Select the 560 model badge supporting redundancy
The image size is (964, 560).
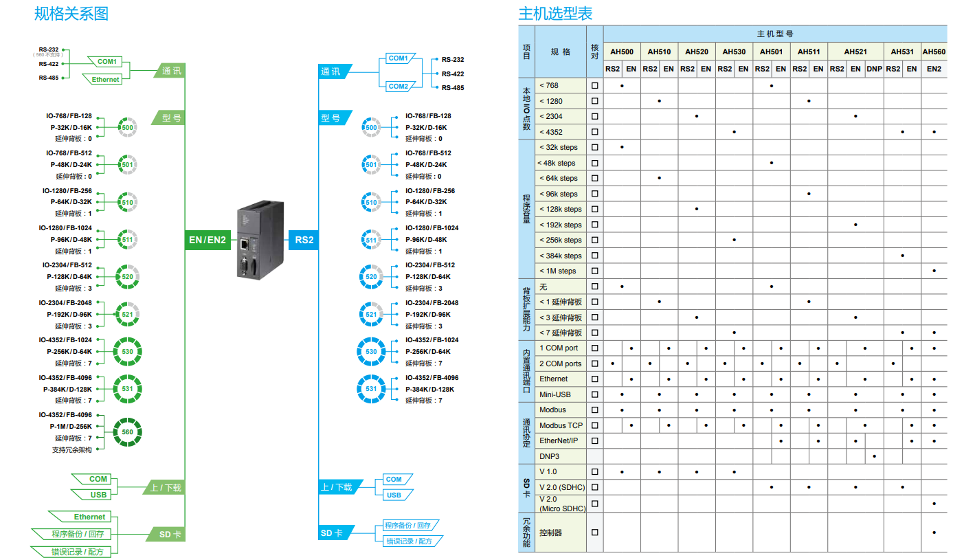pos(127,432)
